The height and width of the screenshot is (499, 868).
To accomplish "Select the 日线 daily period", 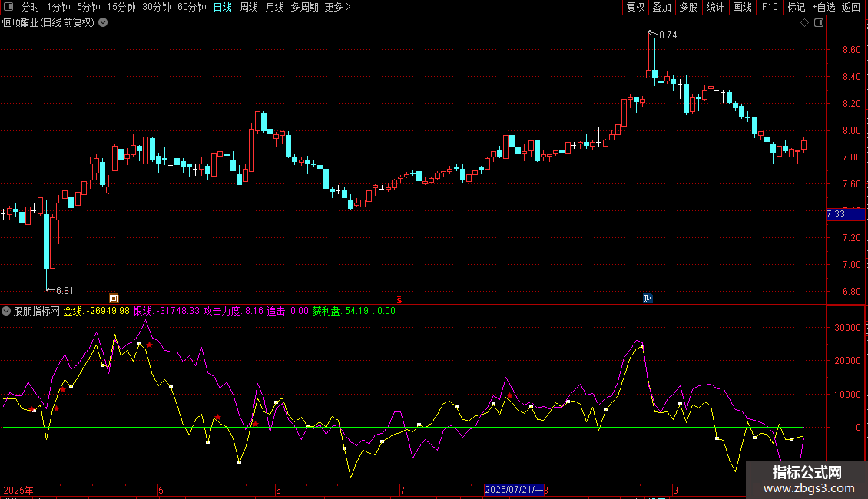I will [223, 7].
